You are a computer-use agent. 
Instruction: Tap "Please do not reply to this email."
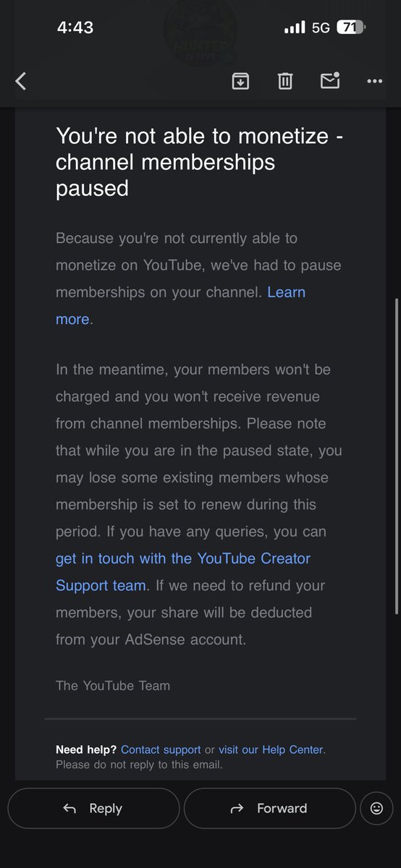click(139, 764)
